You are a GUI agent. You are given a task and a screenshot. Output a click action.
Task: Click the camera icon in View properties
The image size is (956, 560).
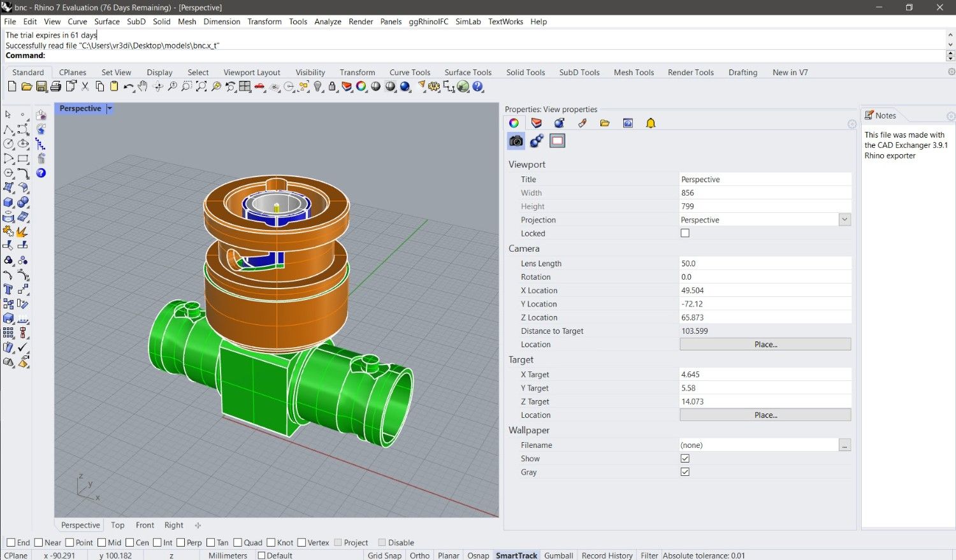pos(516,141)
